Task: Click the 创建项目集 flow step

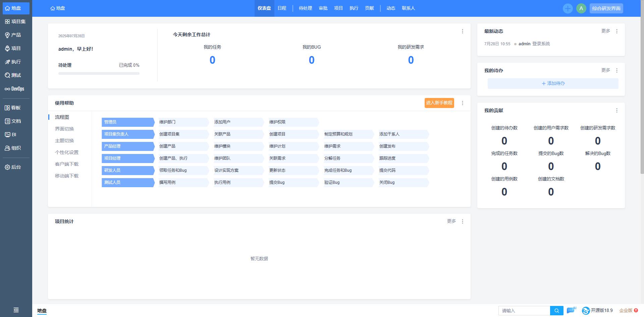Action: [x=183, y=134]
